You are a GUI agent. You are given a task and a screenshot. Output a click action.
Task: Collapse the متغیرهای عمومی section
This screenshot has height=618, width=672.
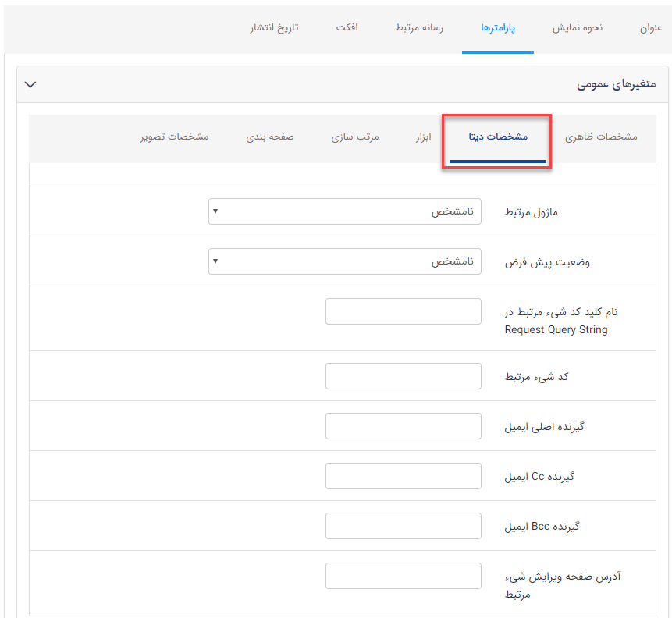tap(30, 83)
